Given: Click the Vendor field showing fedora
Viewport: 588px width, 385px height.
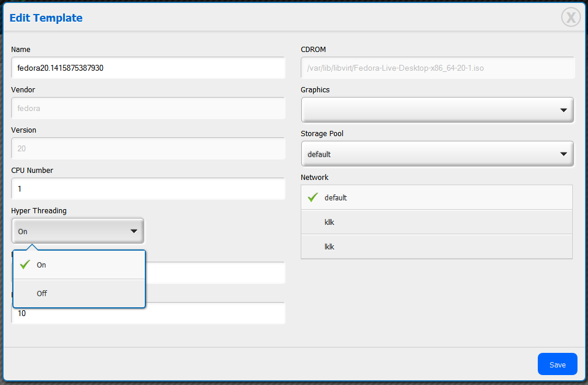Looking at the screenshot, I should pyautogui.click(x=148, y=108).
